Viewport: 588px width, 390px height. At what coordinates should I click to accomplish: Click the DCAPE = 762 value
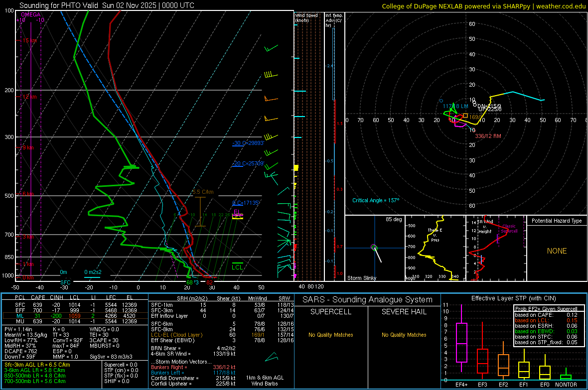(x=21, y=351)
